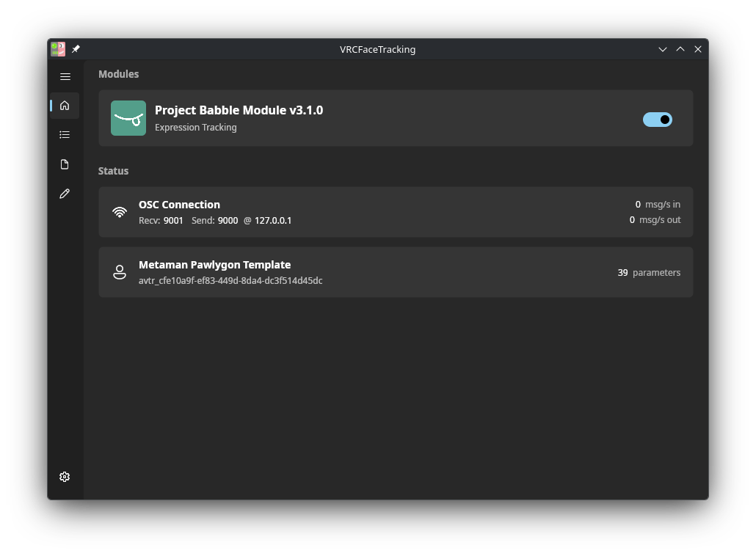Go to the Home page icon
The image size is (756, 556).
pos(65,106)
